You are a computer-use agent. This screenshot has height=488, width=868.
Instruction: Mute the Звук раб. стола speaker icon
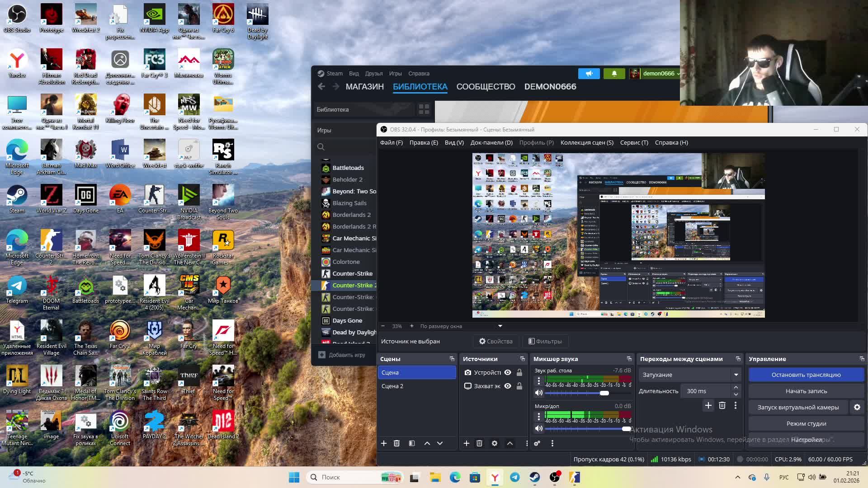tap(538, 393)
